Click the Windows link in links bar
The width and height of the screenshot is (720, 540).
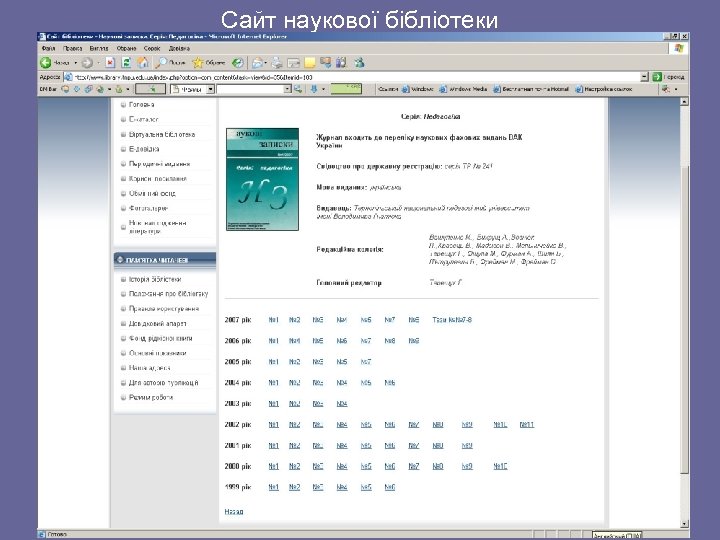click(x=417, y=89)
